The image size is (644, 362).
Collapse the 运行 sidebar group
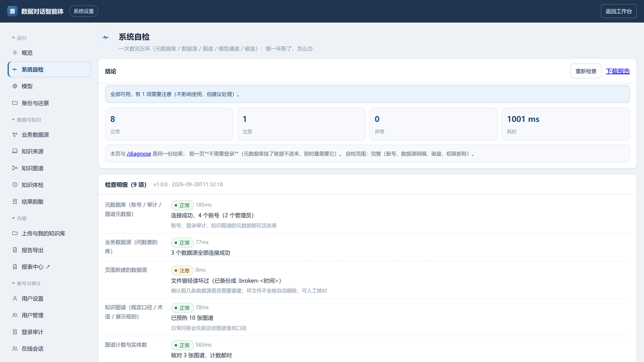click(19, 38)
